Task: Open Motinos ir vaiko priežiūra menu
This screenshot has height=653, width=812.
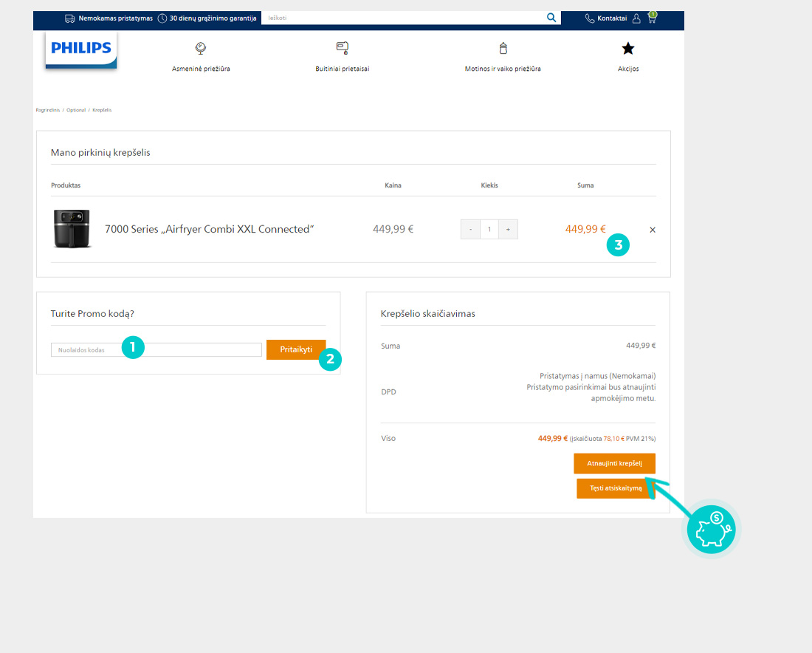Action: click(x=503, y=69)
